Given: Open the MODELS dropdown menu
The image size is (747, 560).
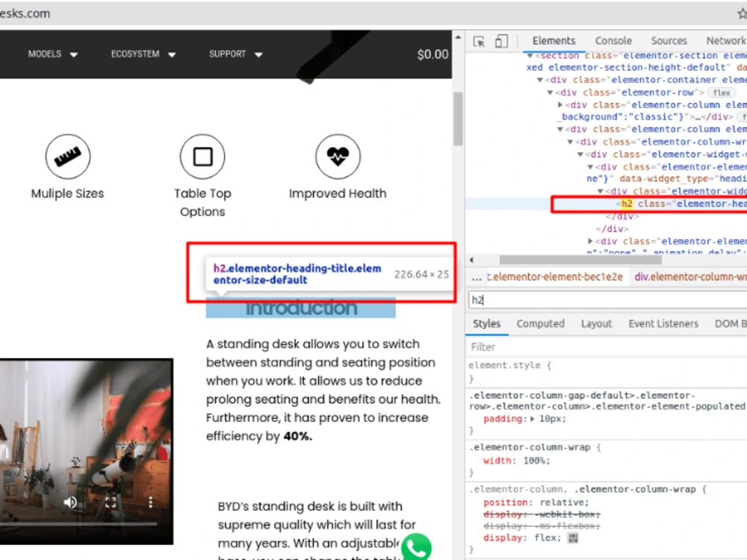Looking at the screenshot, I should (52, 55).
